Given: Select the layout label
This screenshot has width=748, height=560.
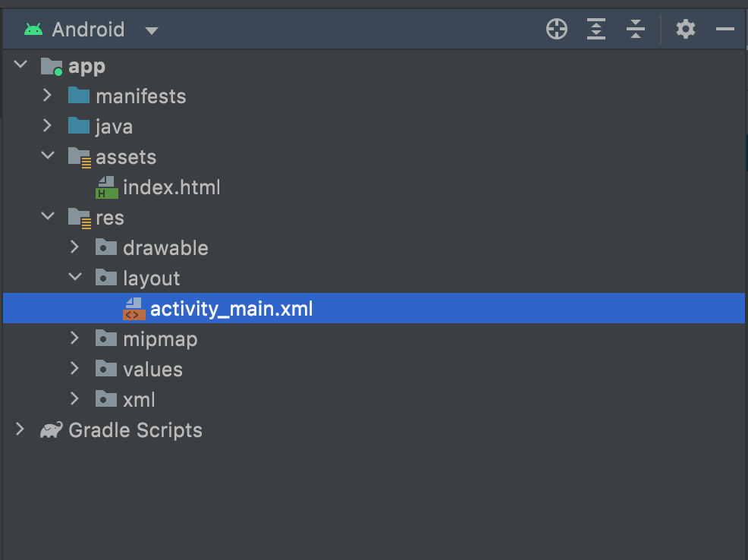Looking at the screenshot, I should click(152, 278).
